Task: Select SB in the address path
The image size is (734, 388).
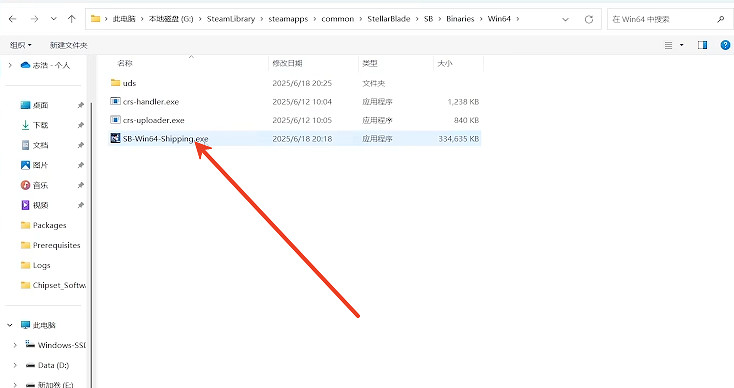Action: [x=428, y=19]
